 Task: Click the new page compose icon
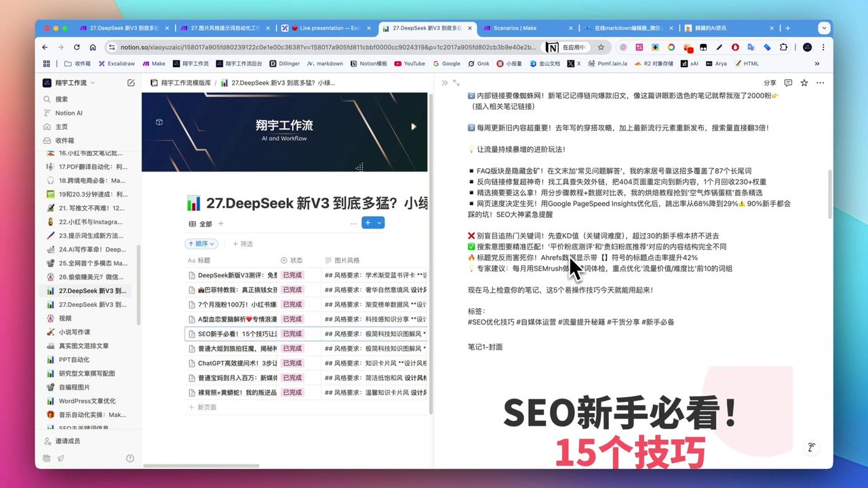click(x=130, y=82)
